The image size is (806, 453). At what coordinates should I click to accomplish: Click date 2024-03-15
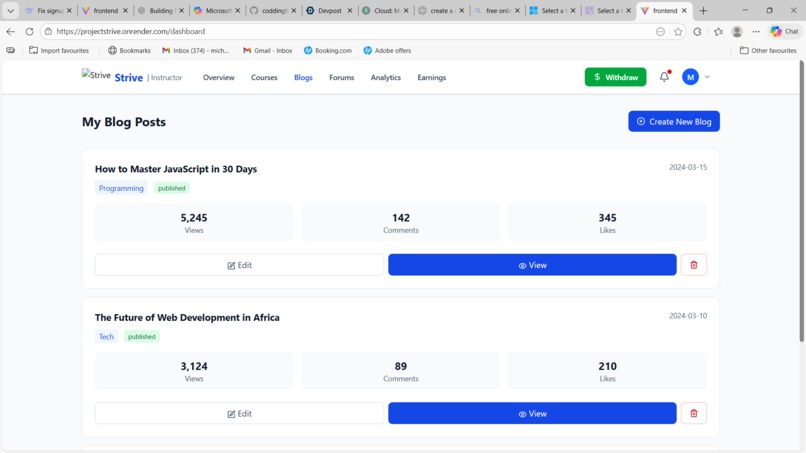(x=688, y=167)
